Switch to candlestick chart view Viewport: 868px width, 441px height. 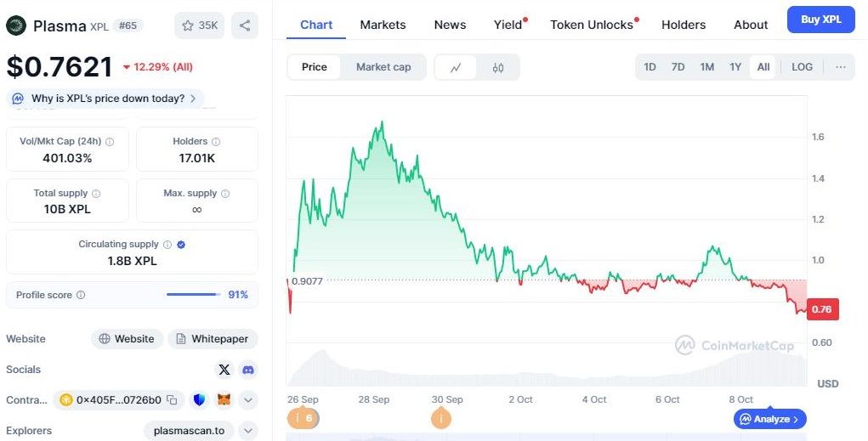tap(498, 67)
